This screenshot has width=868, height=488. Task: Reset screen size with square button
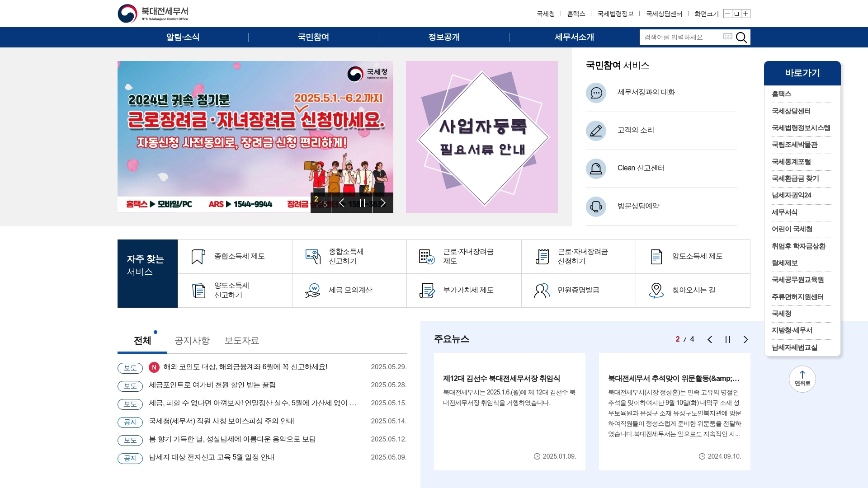coord(737,14)
